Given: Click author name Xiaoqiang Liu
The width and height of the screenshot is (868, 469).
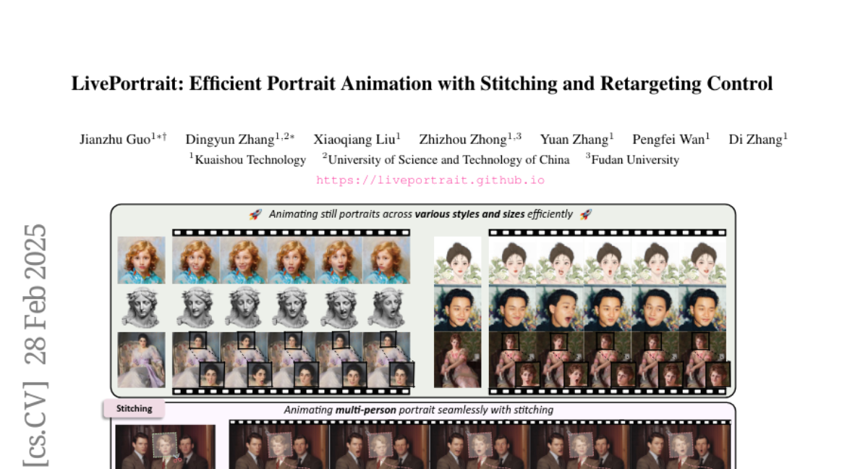Looking at the screenshot, I should (355, 140).
